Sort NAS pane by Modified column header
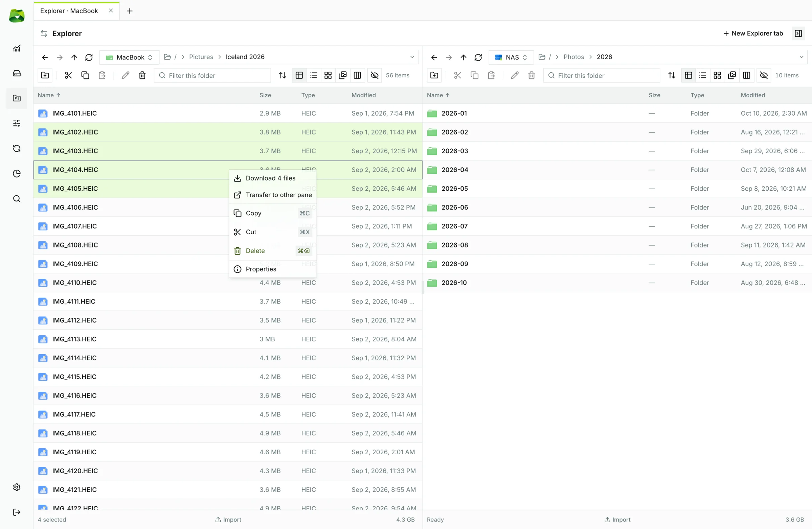The height and width of the screenshot is (529, 812). point(753,95)
